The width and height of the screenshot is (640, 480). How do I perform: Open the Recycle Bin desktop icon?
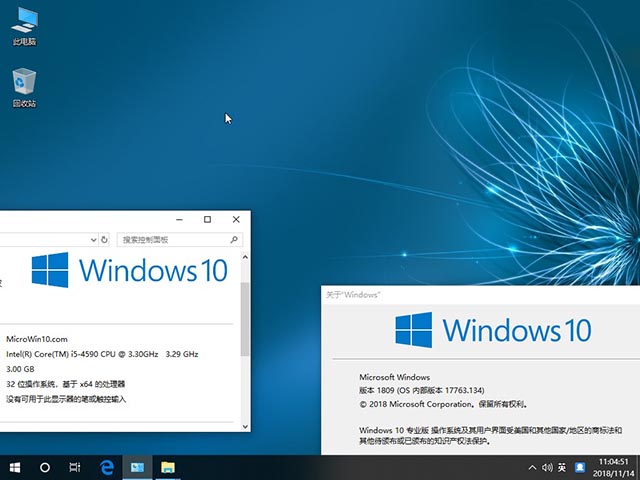(24, 88)
